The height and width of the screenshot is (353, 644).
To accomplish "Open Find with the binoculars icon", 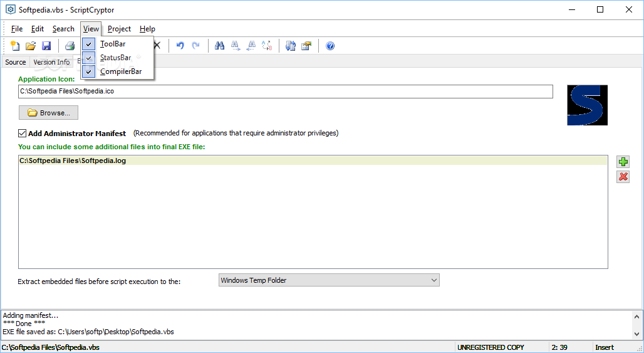I will tap(220, 46).
